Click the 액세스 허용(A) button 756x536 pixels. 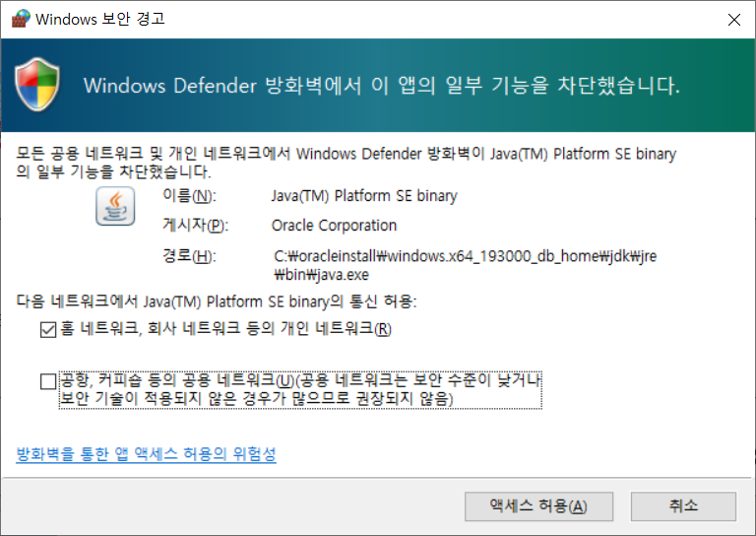(538, 506)
